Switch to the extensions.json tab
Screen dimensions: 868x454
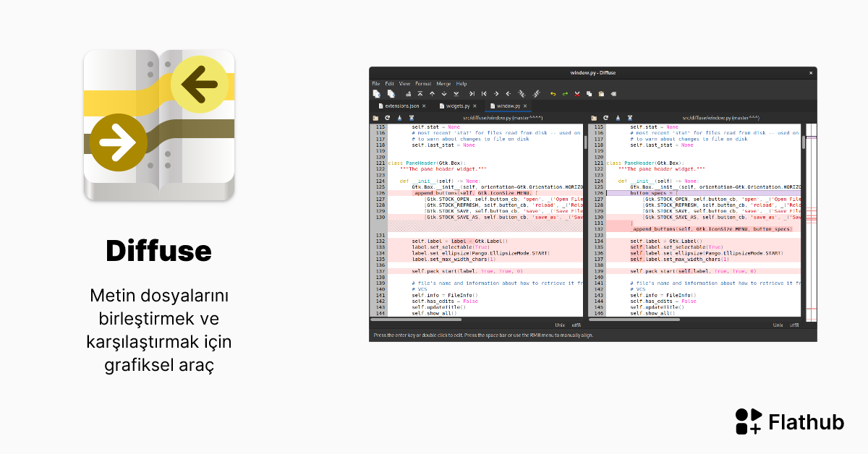tap(401, 106)
